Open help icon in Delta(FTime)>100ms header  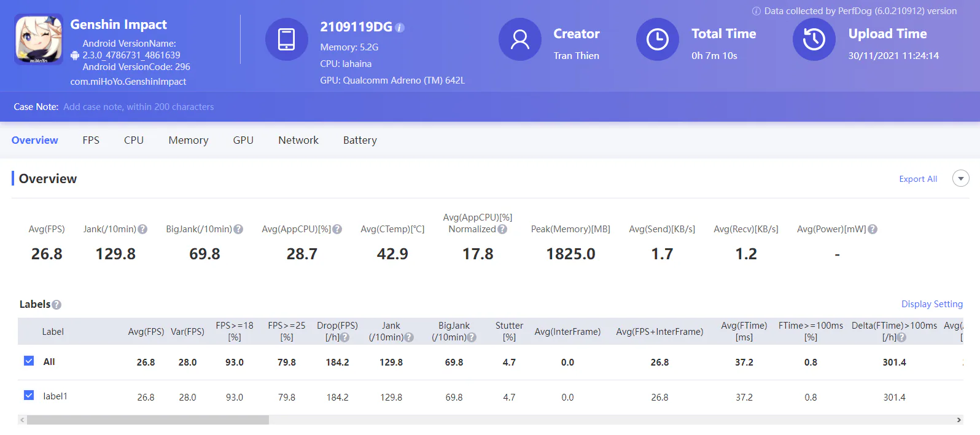[901, 337]
